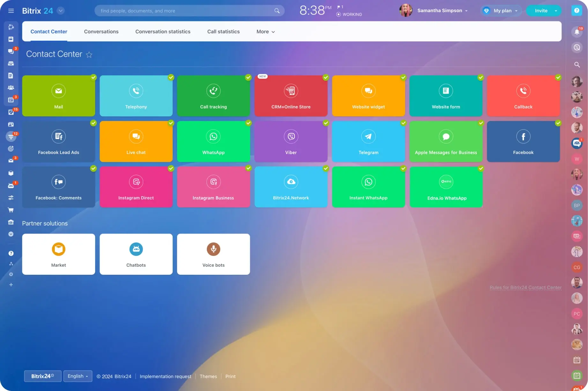The width and height of the screenshot is (588, 391).
Task: Open Tasks icon showing 15 notifications
Action: coord(11,112)
